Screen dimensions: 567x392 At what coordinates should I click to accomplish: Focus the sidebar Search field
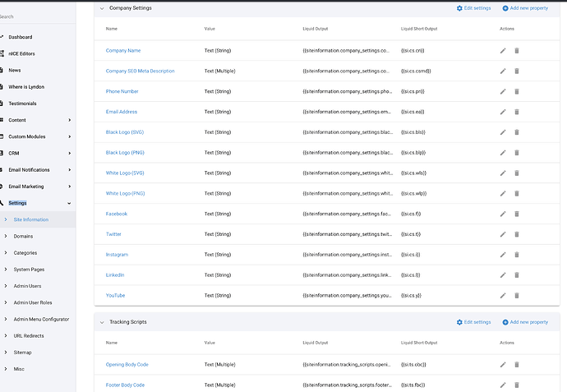pyautogui.click(x=36, y=16)
